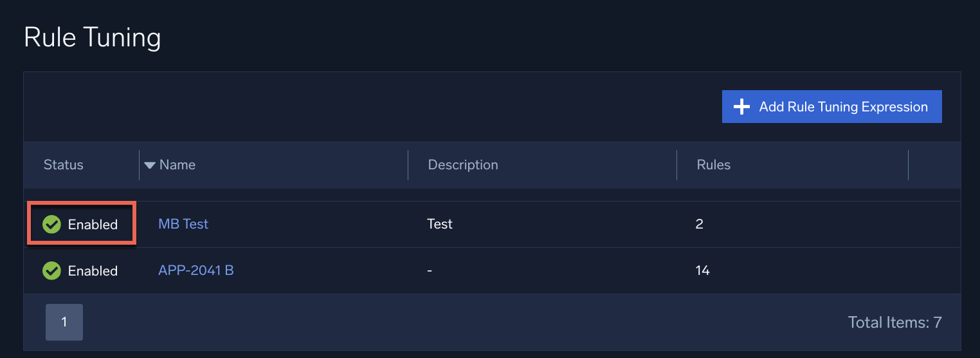Click the Name column header text
This screenshot has width=980, height=358.
[x=177, y=165]
